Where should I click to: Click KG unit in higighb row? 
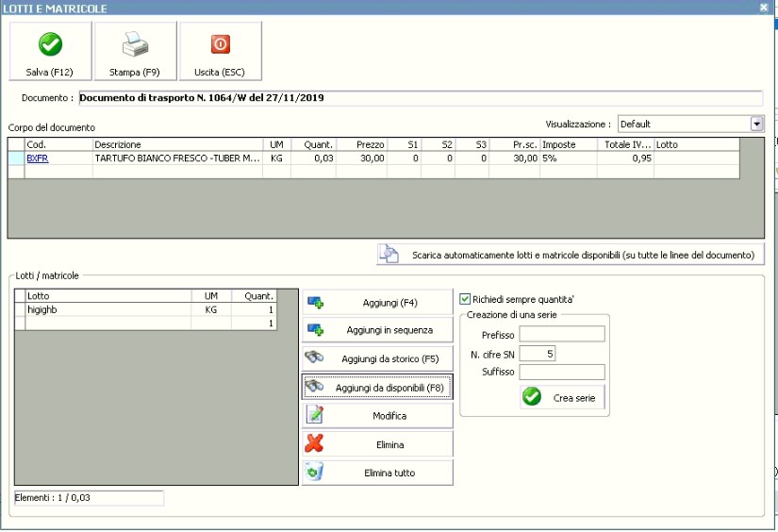tap(211, 309)
